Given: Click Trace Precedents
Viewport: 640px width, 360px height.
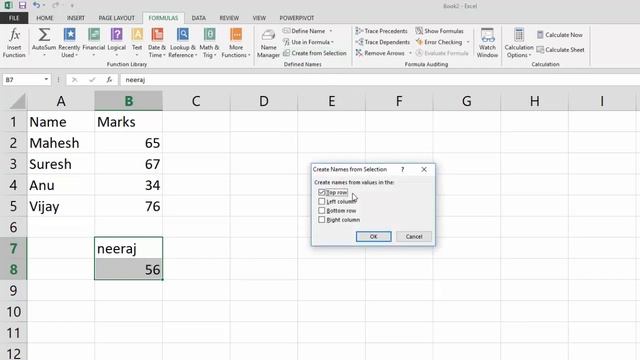Looking at the screenshot, I should 381,31.
